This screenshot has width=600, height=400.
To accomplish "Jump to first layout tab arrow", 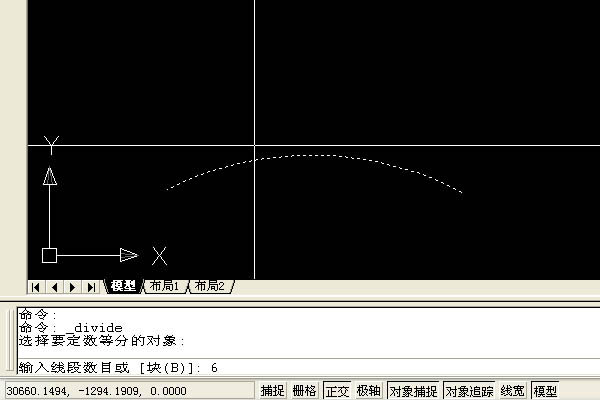I will point(36,287).
